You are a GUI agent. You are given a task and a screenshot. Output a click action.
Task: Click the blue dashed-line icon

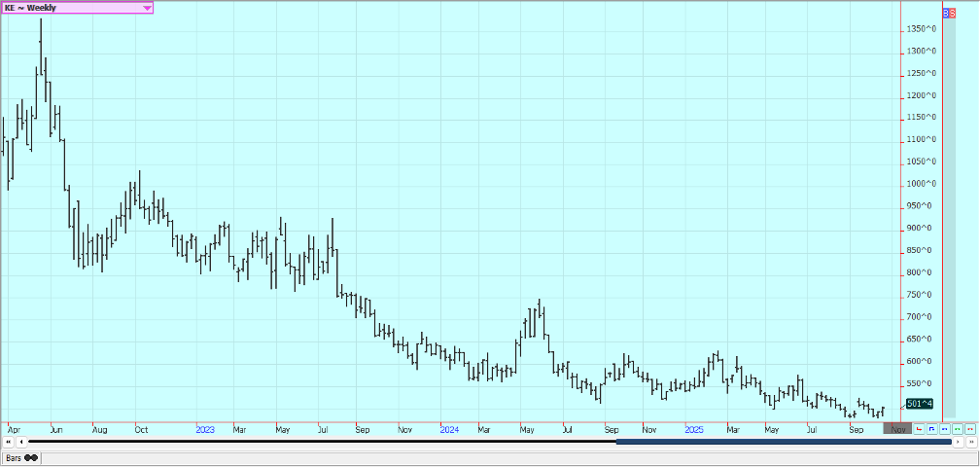(944, 428)
